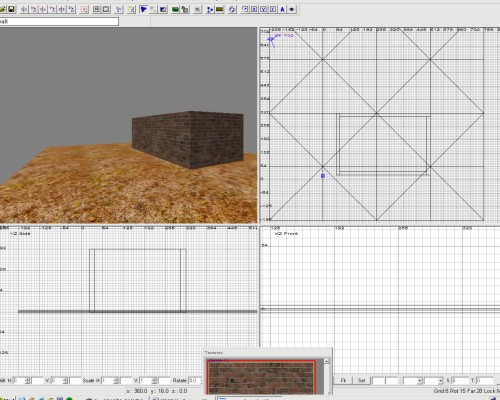This screenshot has height=400, width=500.
Task: Toggle the Y axis toolbar button
Action: click(x=264, y=9)
